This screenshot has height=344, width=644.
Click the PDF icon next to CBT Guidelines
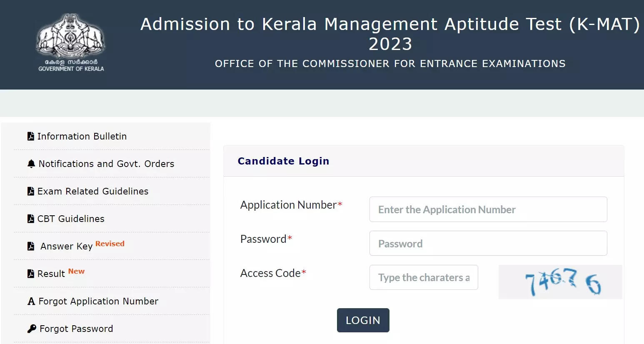point(31,219)
